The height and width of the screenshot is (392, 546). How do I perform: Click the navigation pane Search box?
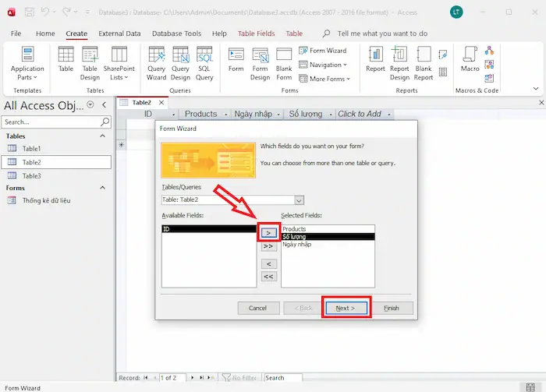coord(51,122)
